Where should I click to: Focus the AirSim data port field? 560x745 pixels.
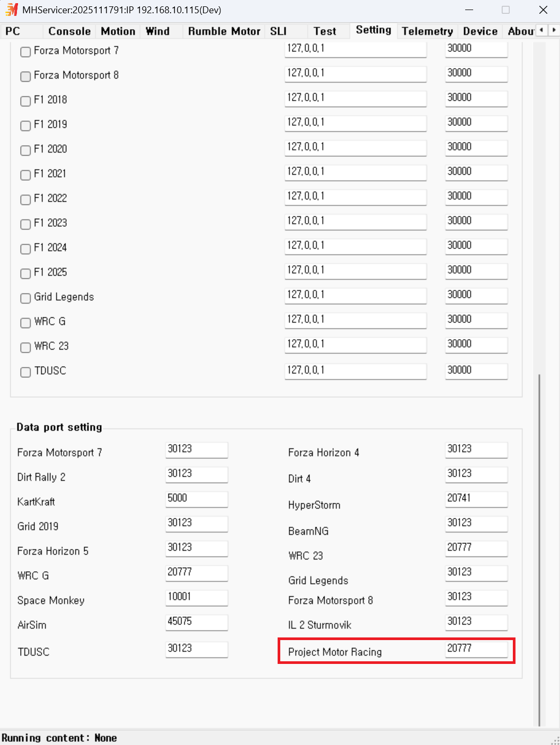pyautogui.click(x=197, y=622)
